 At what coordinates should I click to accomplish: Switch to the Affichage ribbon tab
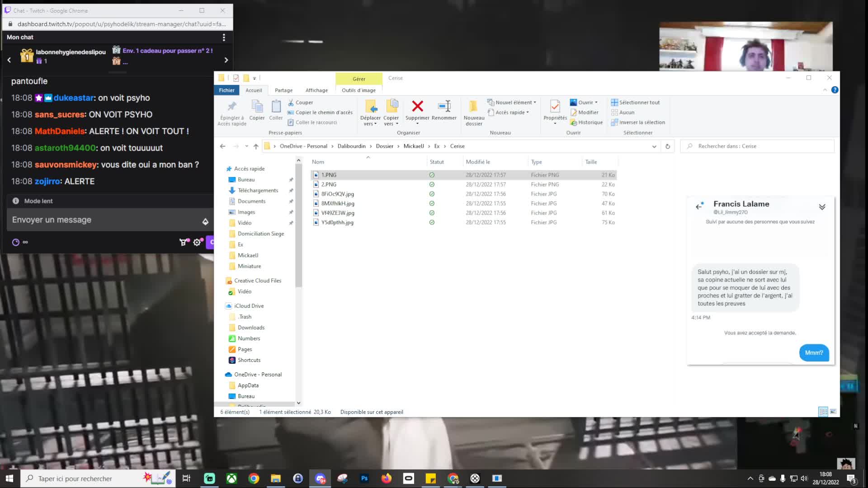pyautogui.click(x=316, y=90)
